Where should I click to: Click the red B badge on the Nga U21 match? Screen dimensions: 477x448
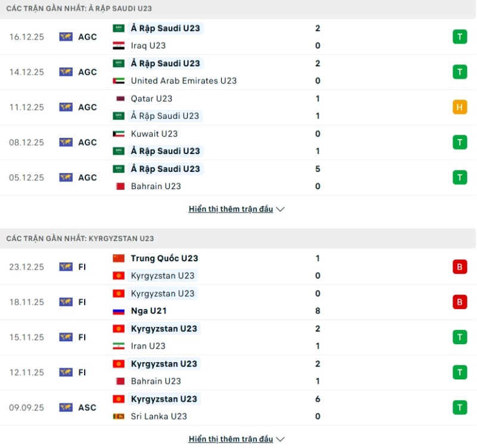(460, 302)
